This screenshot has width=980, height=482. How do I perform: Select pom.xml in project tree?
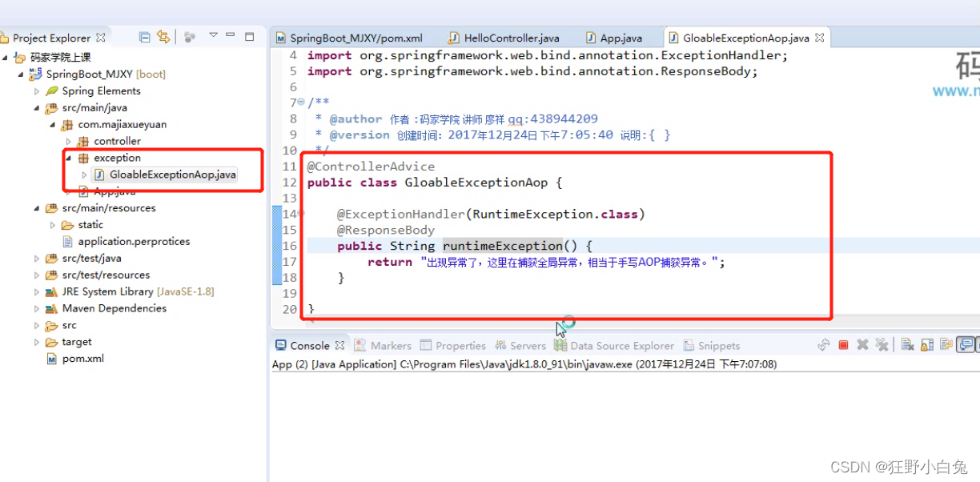coord(75,359)
